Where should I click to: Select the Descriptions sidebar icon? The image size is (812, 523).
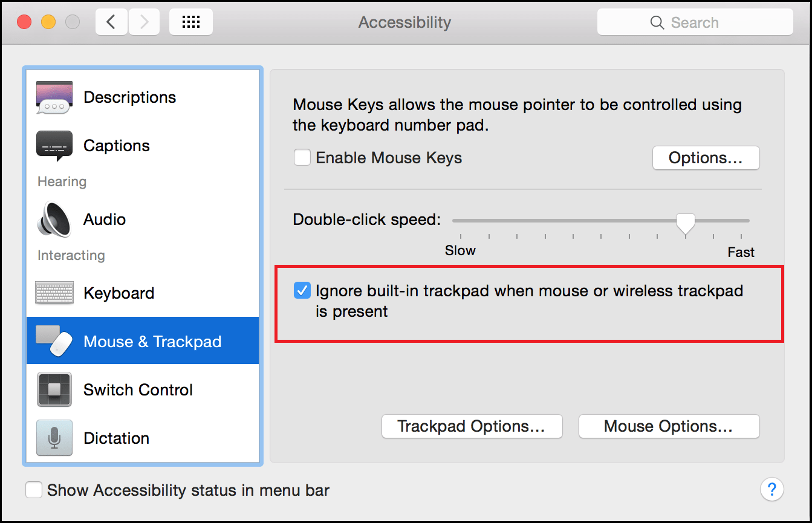click(x=54, y=97)
